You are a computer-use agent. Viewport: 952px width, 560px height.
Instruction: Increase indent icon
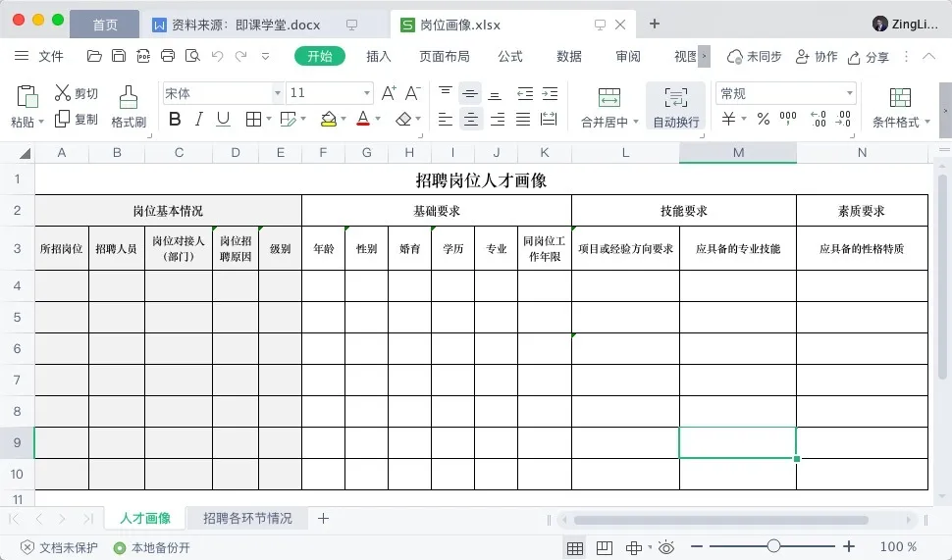point(550,93)
